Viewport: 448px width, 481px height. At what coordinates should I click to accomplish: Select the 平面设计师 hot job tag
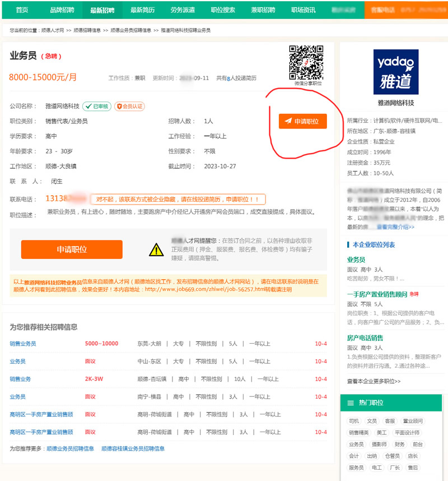tap(406, 432)
